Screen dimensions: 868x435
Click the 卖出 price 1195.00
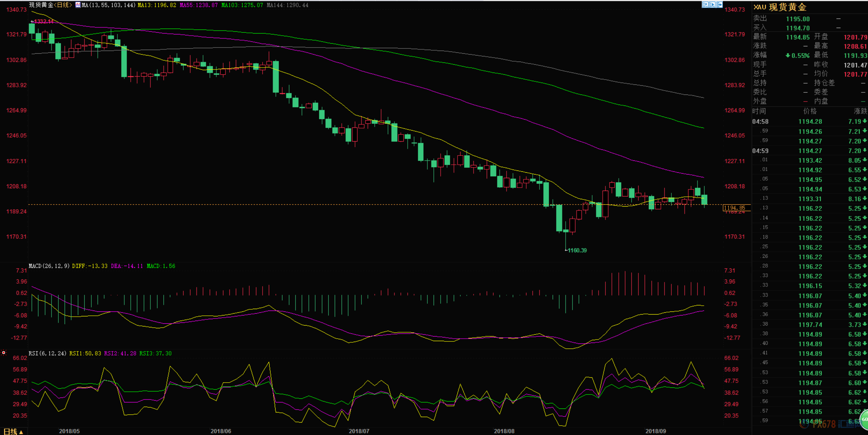tap(797, 19)
